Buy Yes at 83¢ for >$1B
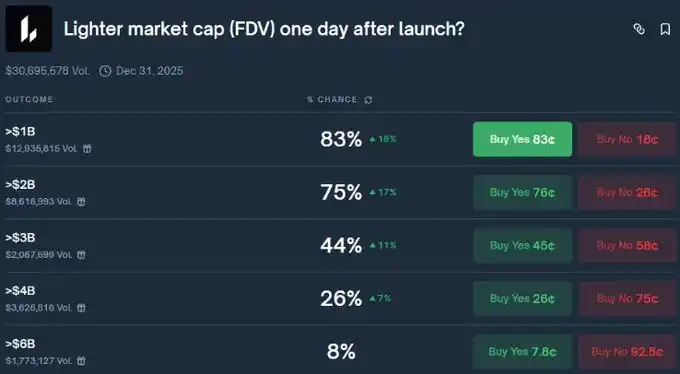680x374 pixels. (522, 139)
